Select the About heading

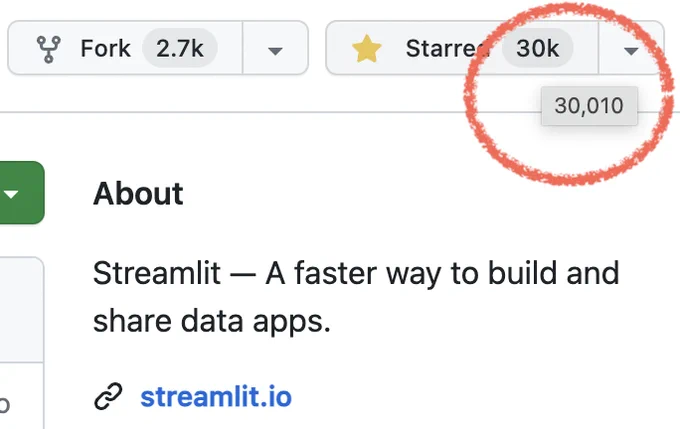(138, 193)
